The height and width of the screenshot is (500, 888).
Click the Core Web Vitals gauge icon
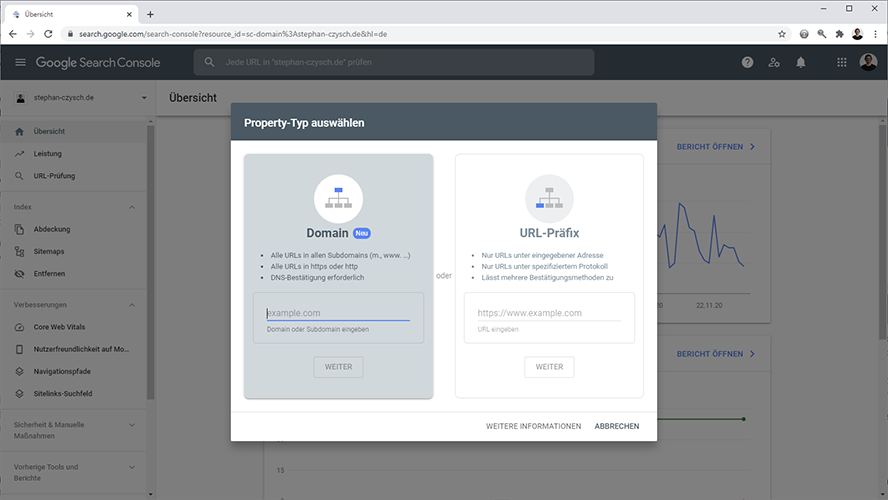click(19, 327)
